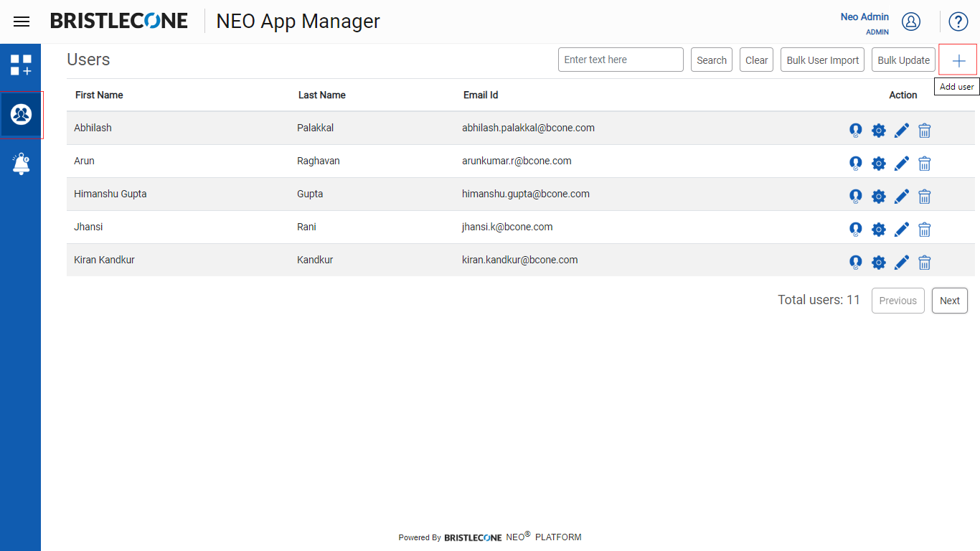Click the 'Users' page heading
Image resolution: width=980 pixels, height=551 pixels.
(88, 60)
